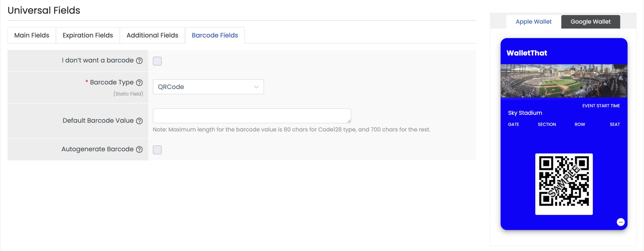This screenshot has height=251, width=644.
Task: Go to the Additional Fields tab
Action: [152, 35]
